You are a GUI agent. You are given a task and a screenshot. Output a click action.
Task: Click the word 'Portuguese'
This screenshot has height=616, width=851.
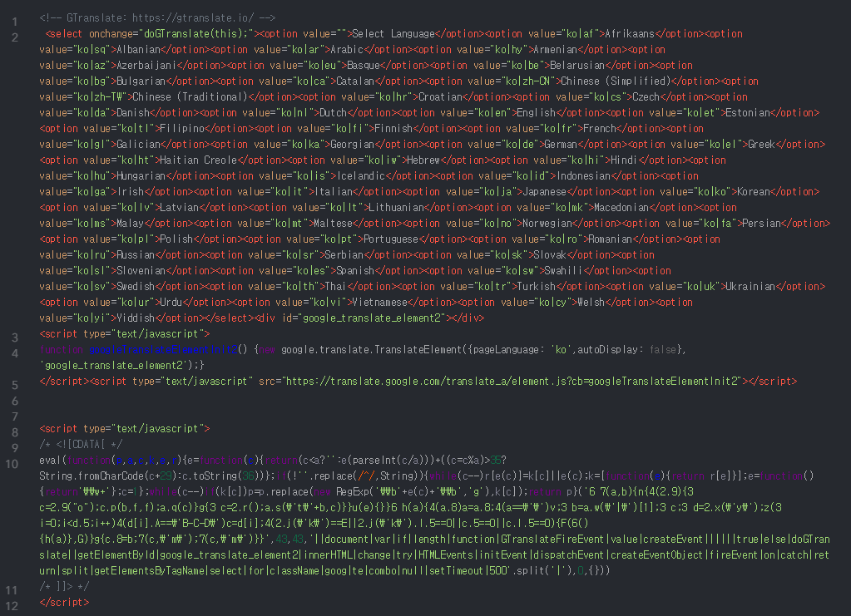click(x=391, y=239)
